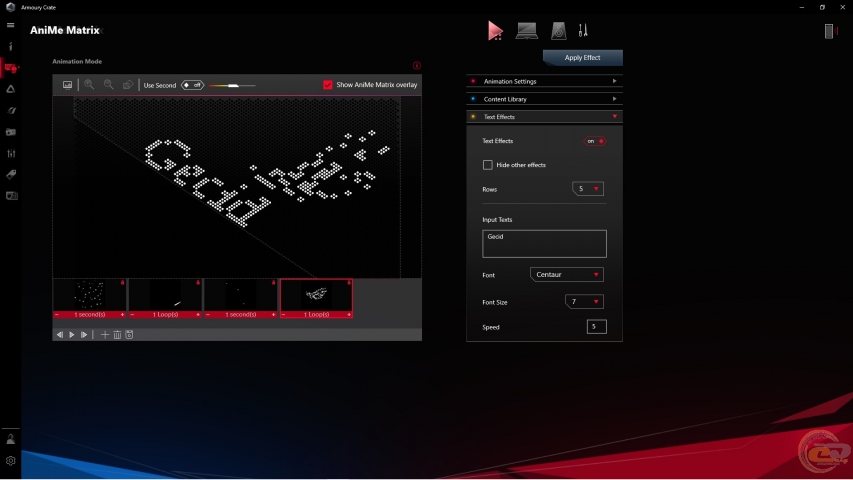Increase loops of fourth frame
Image resolution: width=853 pixels, height=480 pixels.
[x=349, y=315]
